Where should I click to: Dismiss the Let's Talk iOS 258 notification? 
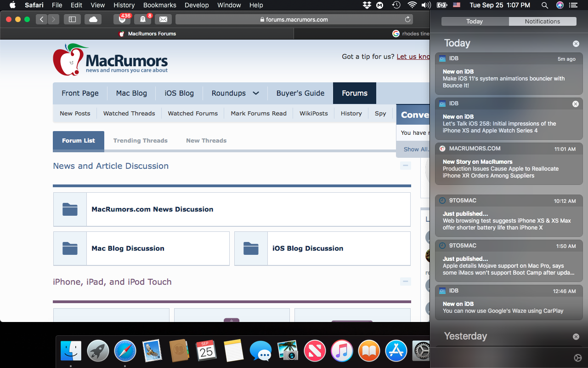click(x=576, y=104)
